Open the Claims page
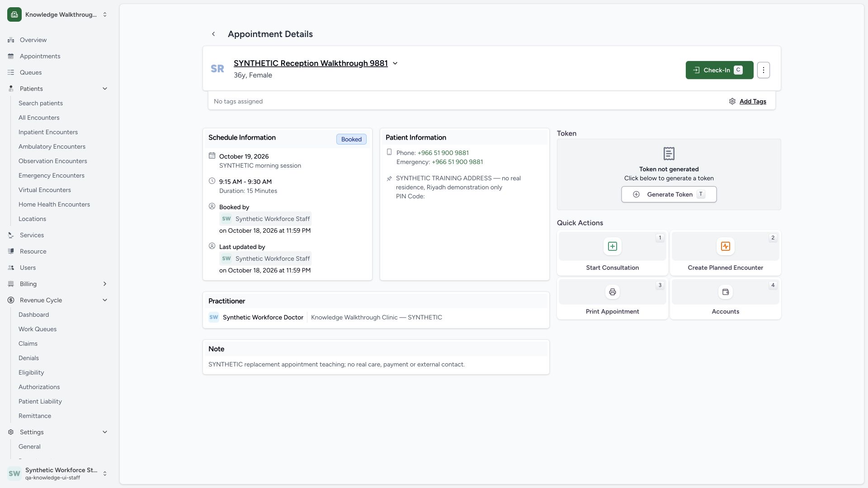This screenshot has height=488, width=868. coord(28,343)
